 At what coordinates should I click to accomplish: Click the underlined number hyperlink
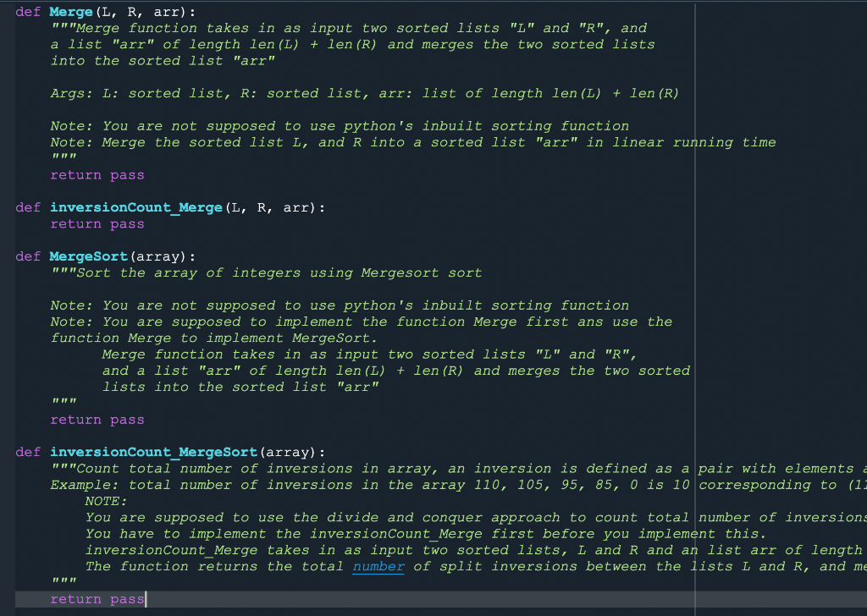378,566
